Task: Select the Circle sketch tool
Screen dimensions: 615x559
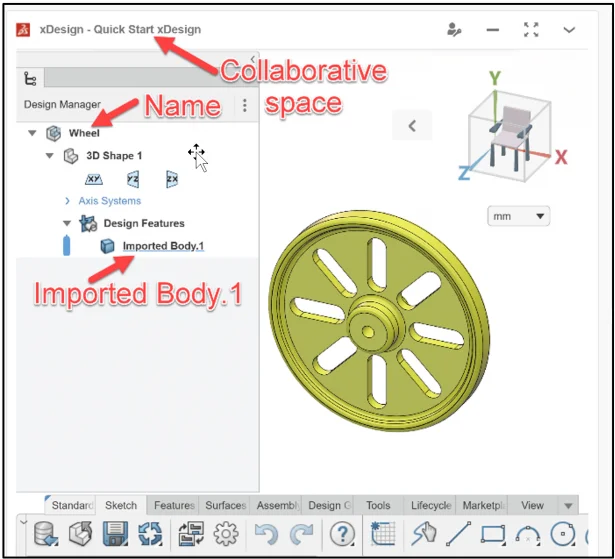Action: pos(562,533)
